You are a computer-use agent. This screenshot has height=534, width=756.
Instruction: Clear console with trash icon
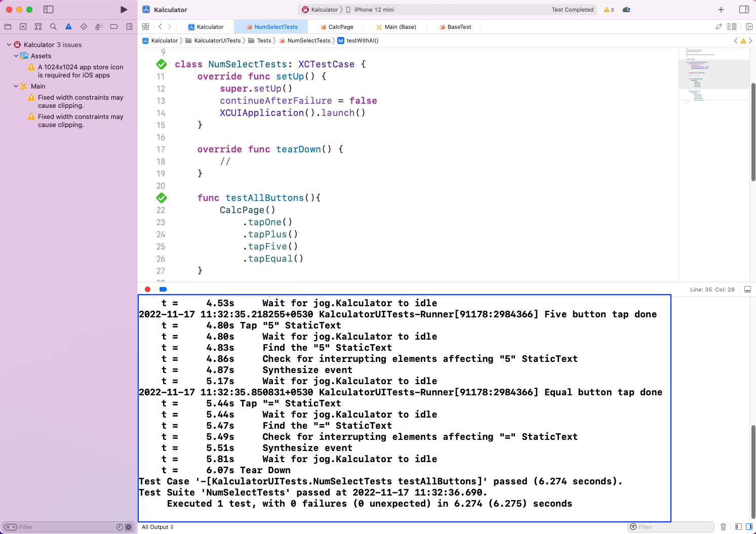coord(723,527)
